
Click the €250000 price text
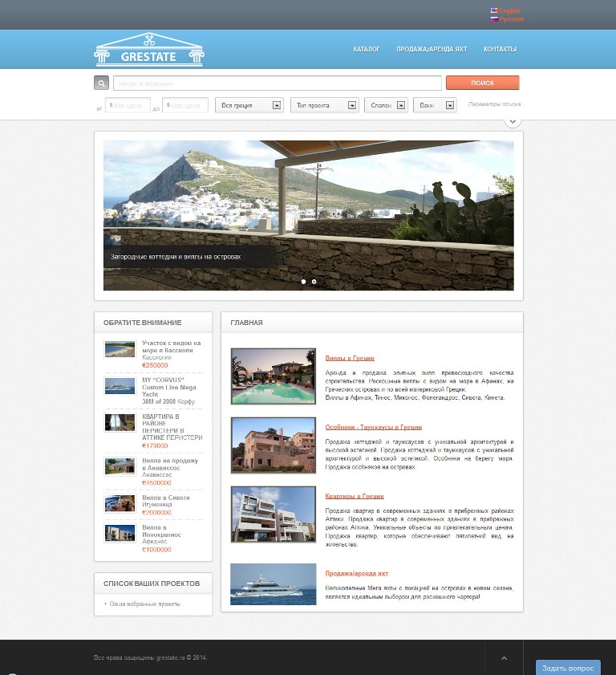pos(155,365)
